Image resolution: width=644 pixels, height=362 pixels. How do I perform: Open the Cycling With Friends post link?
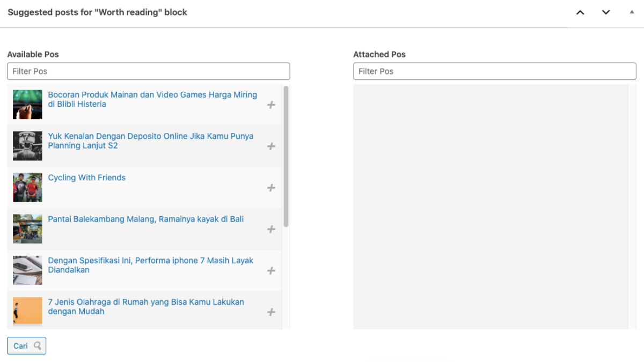(87, 178)
